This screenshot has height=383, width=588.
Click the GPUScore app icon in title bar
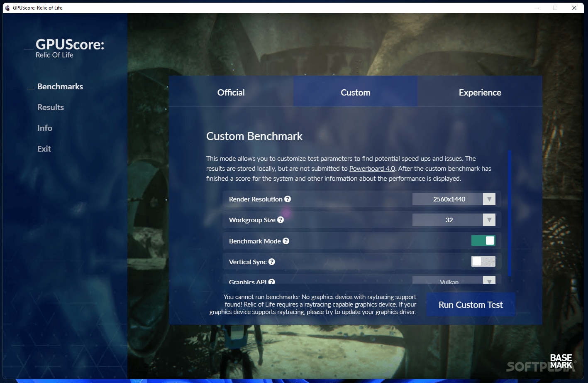(x=7, y=8)
